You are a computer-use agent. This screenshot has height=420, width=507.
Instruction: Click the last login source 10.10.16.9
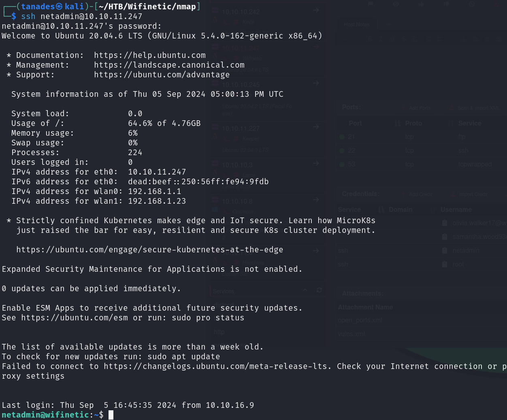(x=230, y=405)
